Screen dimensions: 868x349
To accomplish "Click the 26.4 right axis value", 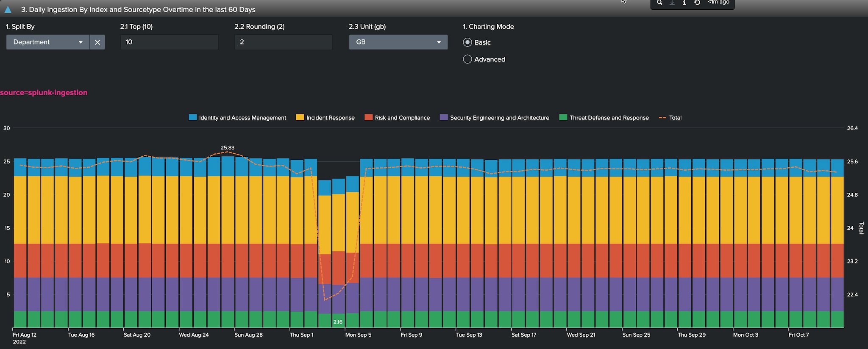I will tap(852, 128).
